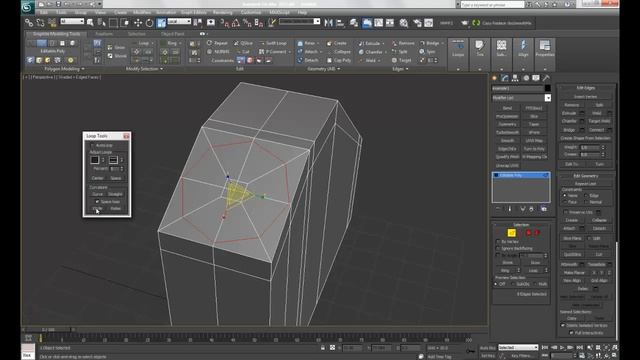This screenshot has height=360, width=640.
Task: Click the Pin Stack icon
Action: (x=498, y=209)
